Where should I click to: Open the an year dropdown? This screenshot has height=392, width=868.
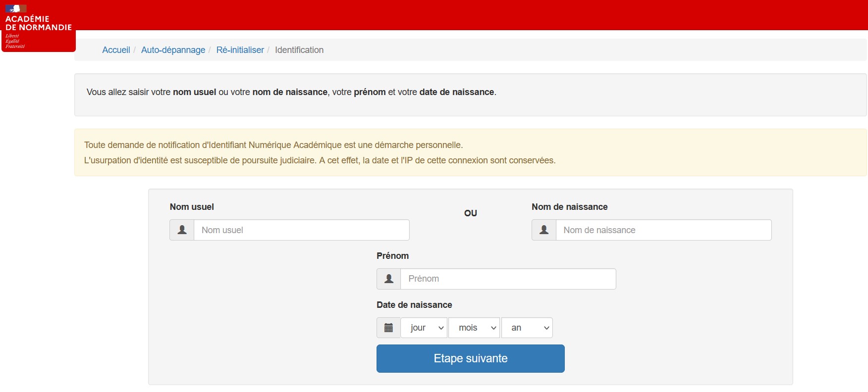pyautogui.click(x=527, y=328)
